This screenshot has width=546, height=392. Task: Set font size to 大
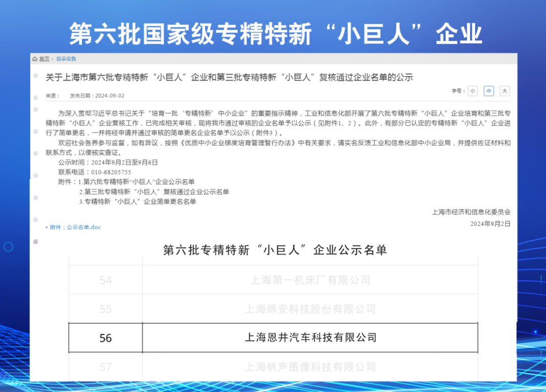click(505, 91)
